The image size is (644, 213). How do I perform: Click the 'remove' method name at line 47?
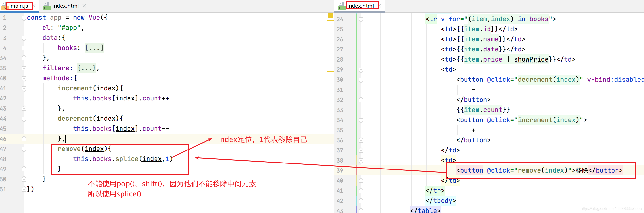(x=69, y=149)
